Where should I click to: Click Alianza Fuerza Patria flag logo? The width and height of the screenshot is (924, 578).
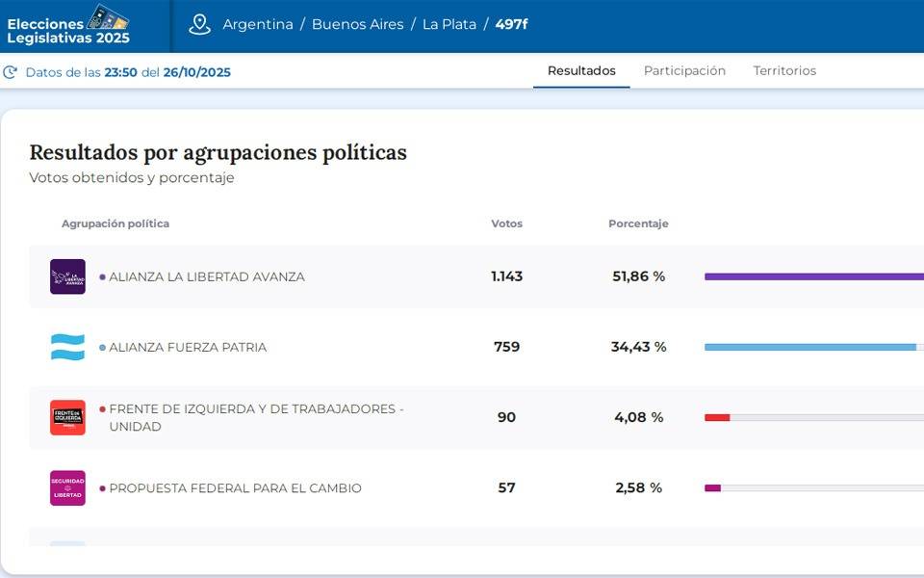[67, 347]
